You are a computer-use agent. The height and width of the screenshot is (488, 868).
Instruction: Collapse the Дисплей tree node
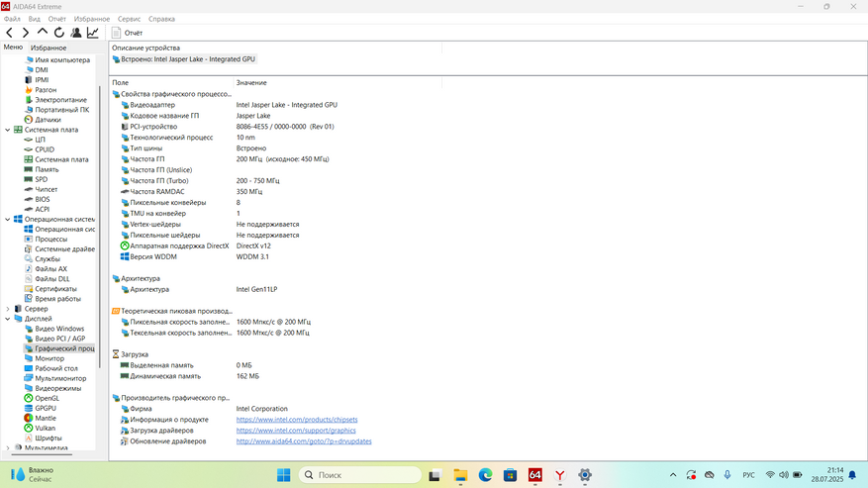8,319
